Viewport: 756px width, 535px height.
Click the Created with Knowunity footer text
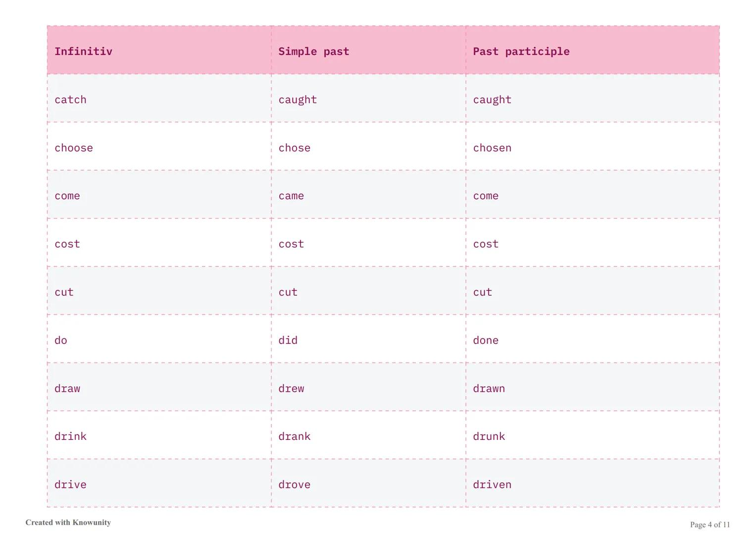click(68, 523)
